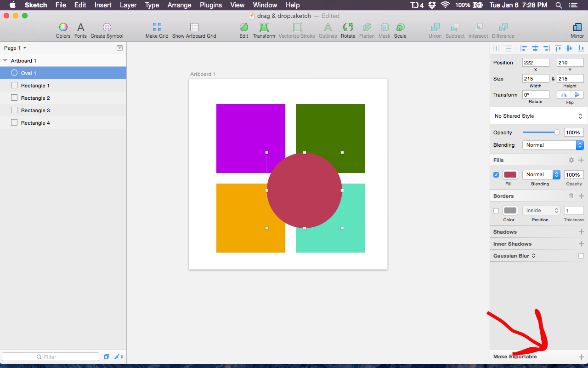Open the Layer menu
Viewport: 588px width, 368px height.
(x=128, y=5)
